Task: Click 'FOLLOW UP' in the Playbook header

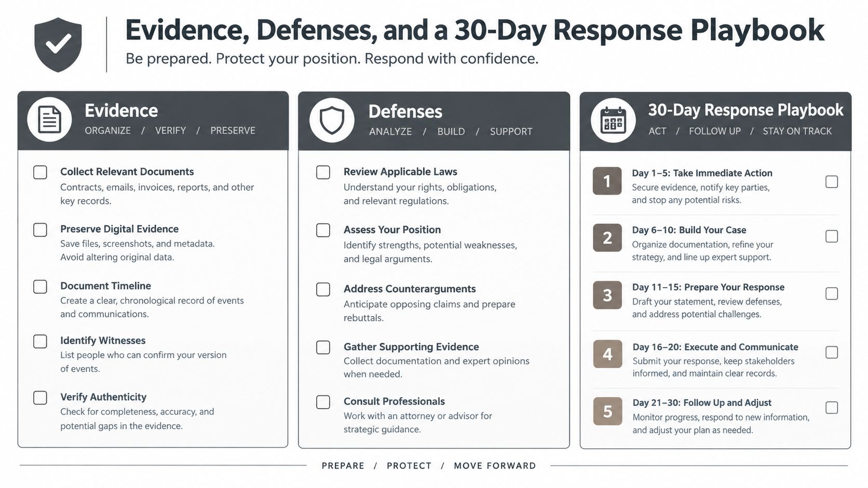Action: point(715,131)
